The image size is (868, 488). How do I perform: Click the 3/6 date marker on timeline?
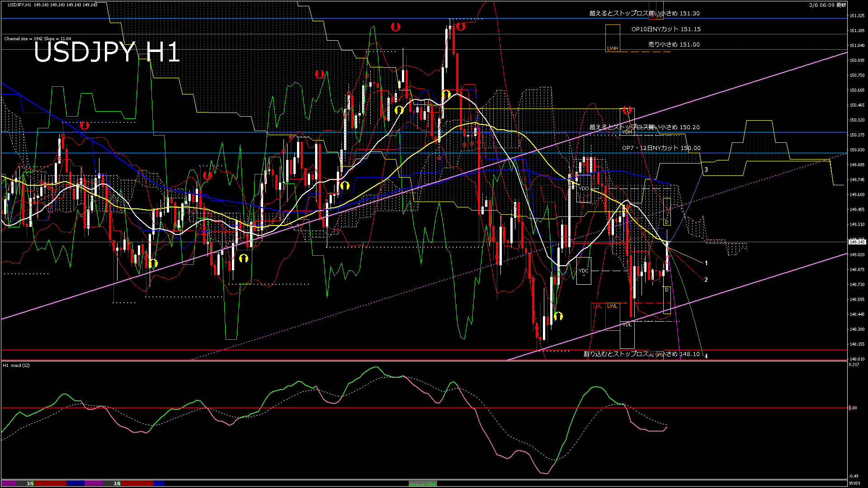click(x=117, y=484)
